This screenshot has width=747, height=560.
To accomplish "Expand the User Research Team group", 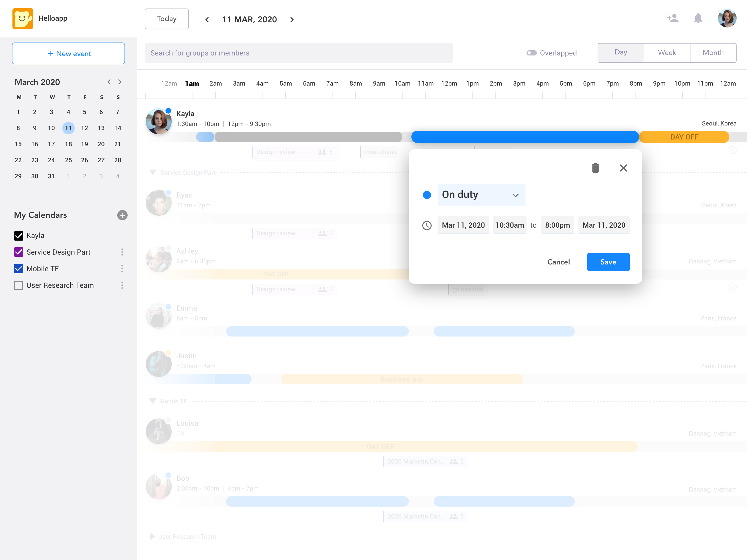I will point(152,536).
